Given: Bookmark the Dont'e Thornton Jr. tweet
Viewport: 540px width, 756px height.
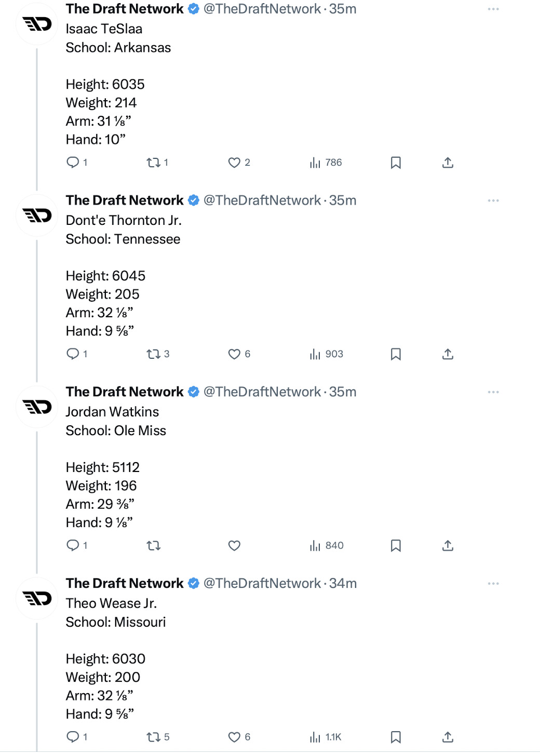Looking at the screenshot, I should click(x=396, y=354).
